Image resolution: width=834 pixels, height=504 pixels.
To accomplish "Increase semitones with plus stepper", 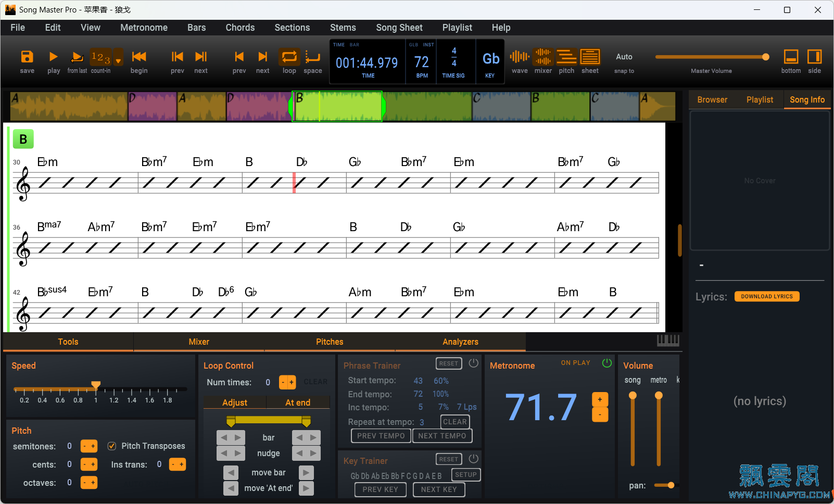I will tap(93, 446).
